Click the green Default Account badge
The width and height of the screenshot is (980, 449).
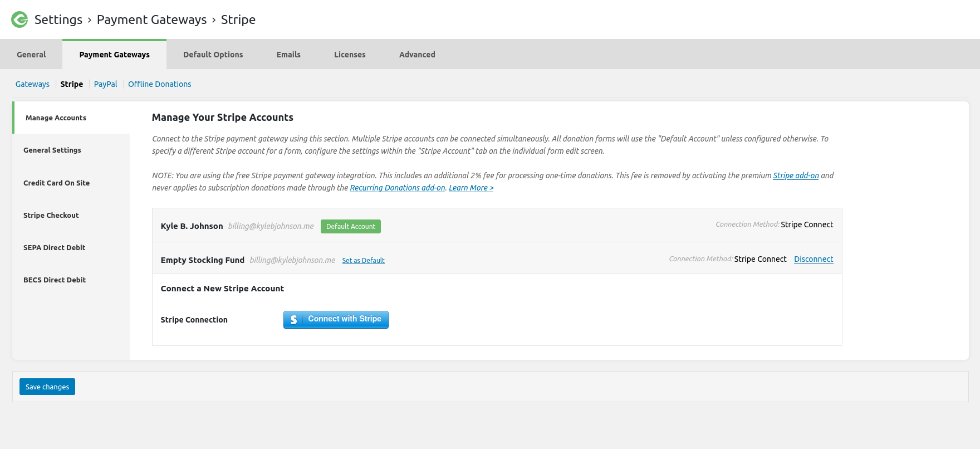(x=351, y=226)
